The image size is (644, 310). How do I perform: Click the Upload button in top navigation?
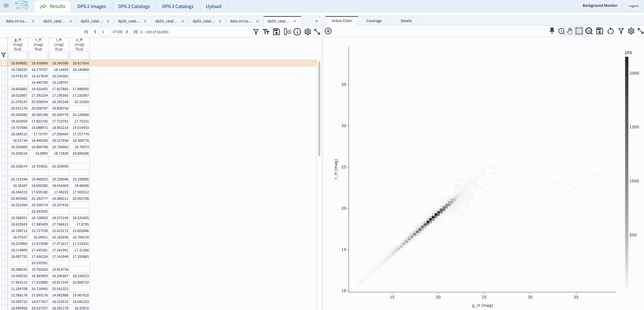[x=214, y=6]
